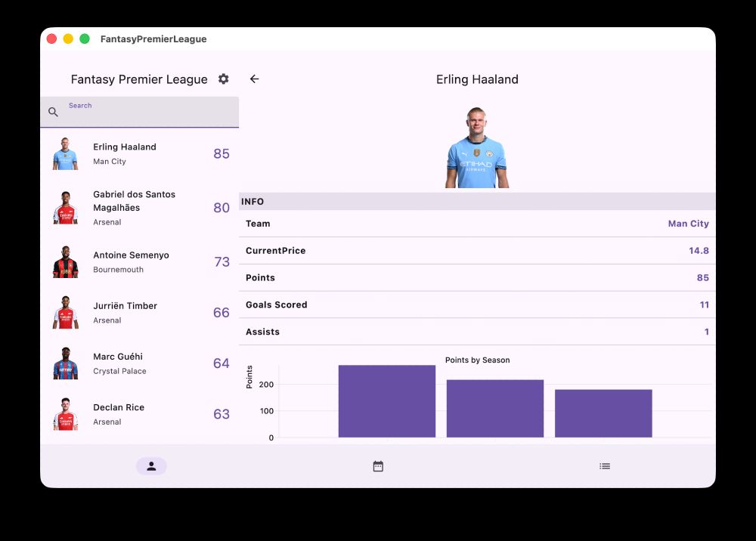Click the yellow minimize window button
Image resolution: width=756 pixels, height=541 pixels.
pyautogui.click(x=68, y=39)
